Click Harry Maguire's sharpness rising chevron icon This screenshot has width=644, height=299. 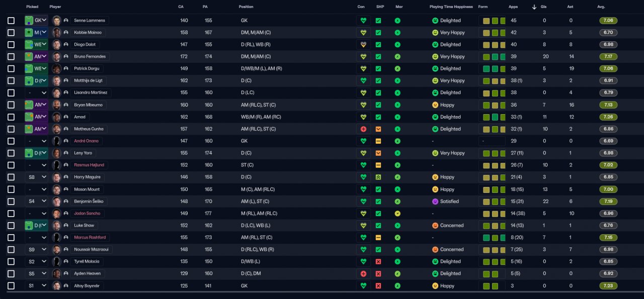(378, 177)
